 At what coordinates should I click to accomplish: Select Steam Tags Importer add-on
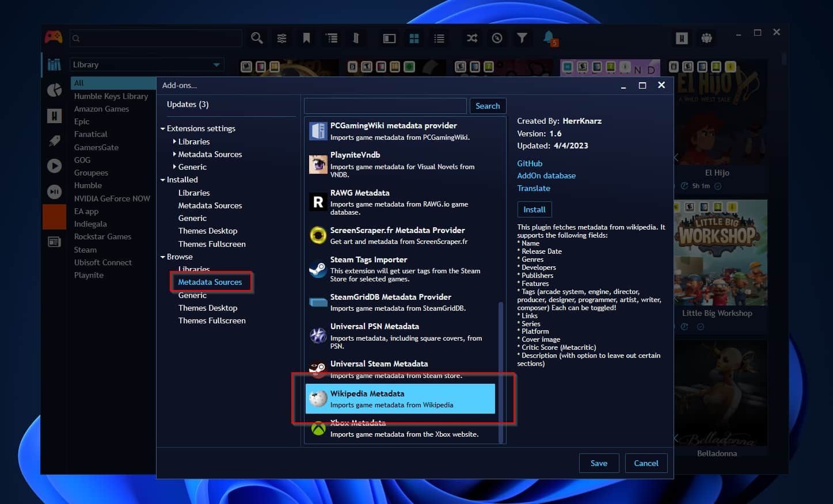coord(400,269)
